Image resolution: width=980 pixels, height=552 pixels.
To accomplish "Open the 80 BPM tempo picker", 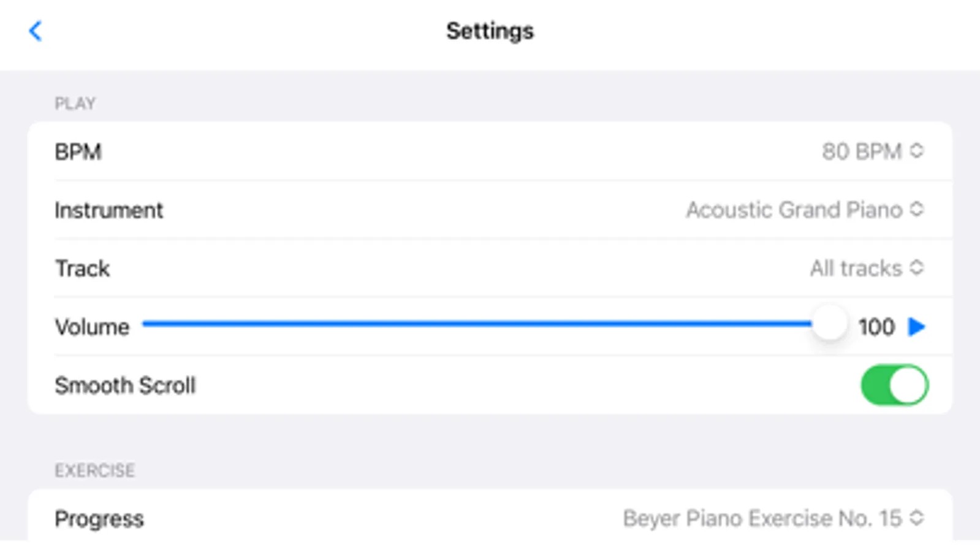I will pyautogui.click(x=861, y=151).
